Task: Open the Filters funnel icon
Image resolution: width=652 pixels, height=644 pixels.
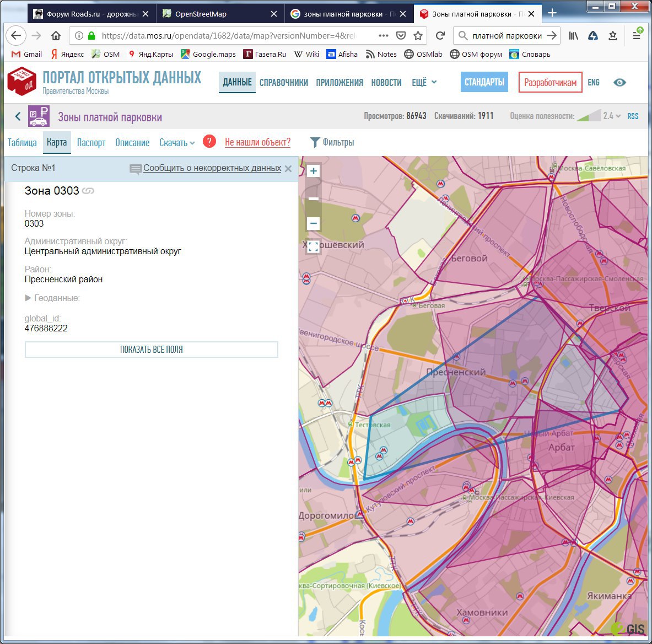Action: (x=315, y=142)
